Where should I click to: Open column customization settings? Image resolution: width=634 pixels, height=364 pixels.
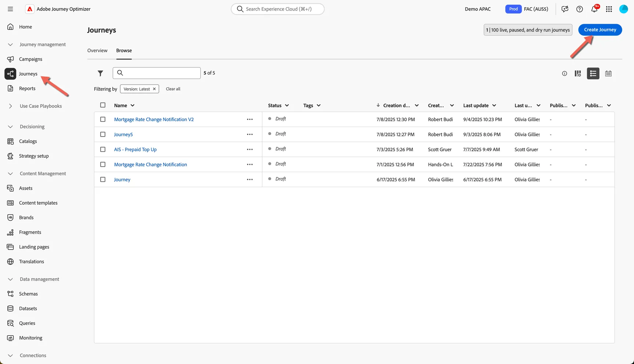coord(578,74)
